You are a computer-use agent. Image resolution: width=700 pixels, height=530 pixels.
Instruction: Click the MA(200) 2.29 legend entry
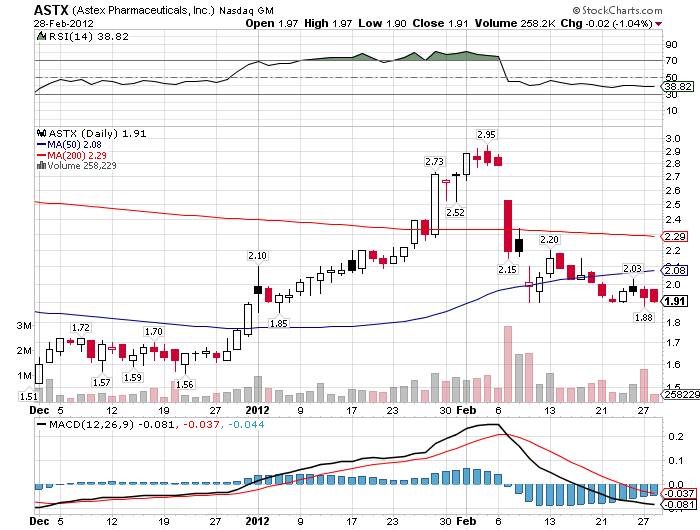pos(77,155)
